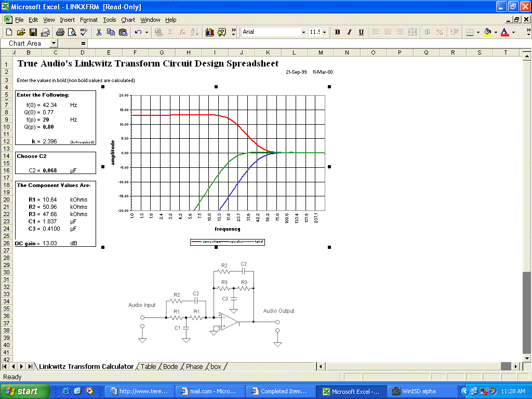The width and height of the screenshot is (532, 399).
Task: Click the Undo arrow icon
Action: [x=138, y=32]
